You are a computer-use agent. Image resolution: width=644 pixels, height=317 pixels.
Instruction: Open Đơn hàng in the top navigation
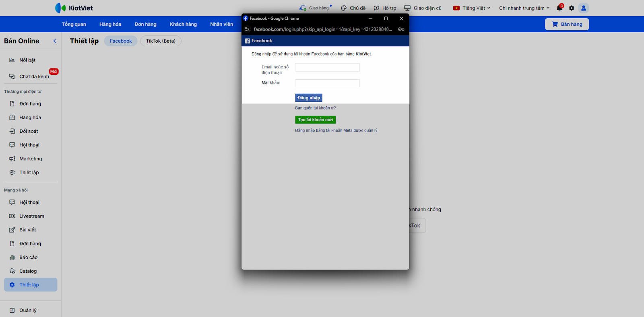point(146,24)
